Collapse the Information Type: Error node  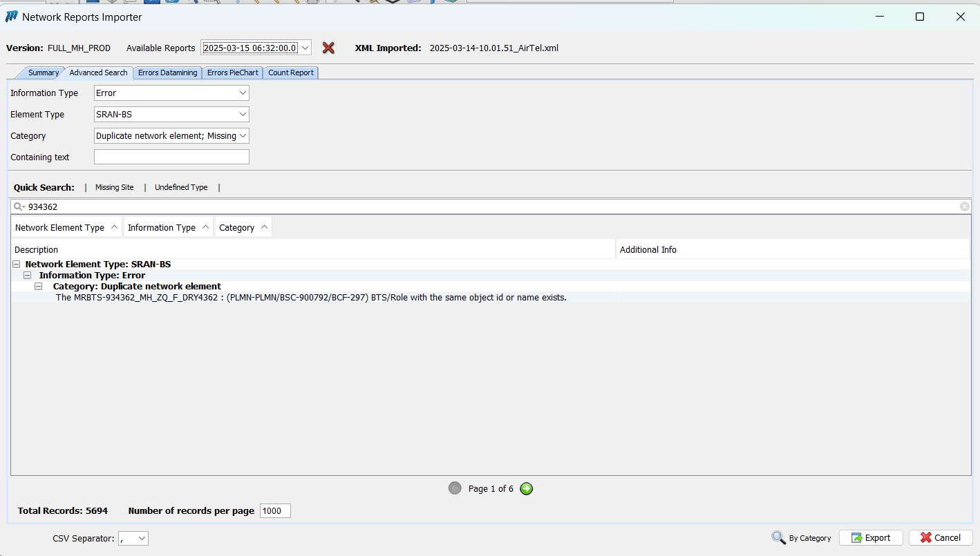28,276
